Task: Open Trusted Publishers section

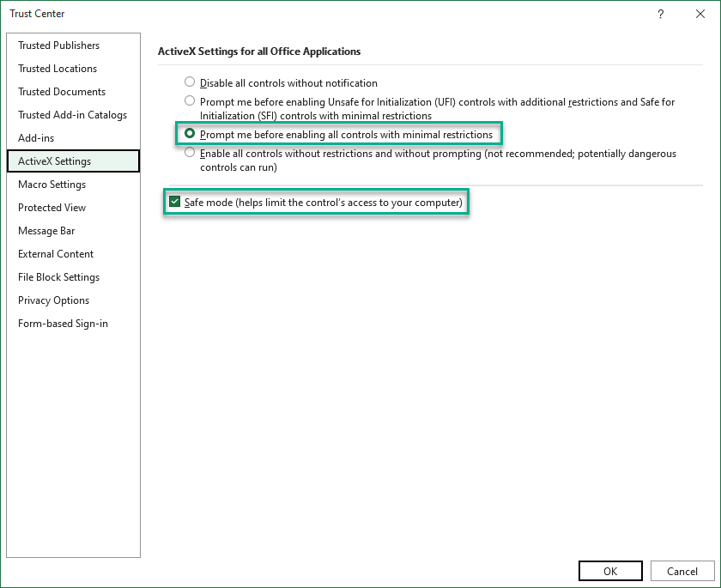Action: (x=58, y=45)
